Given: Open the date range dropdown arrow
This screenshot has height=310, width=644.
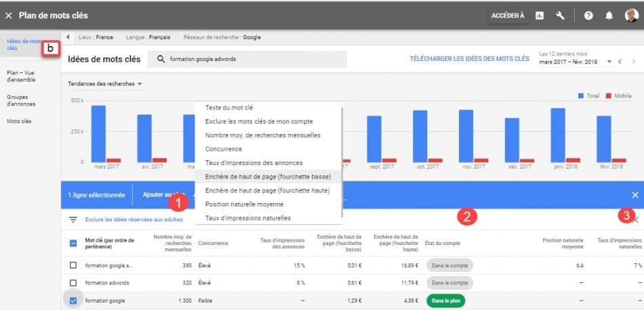Looking at the screenshot, I should [609, 62].
